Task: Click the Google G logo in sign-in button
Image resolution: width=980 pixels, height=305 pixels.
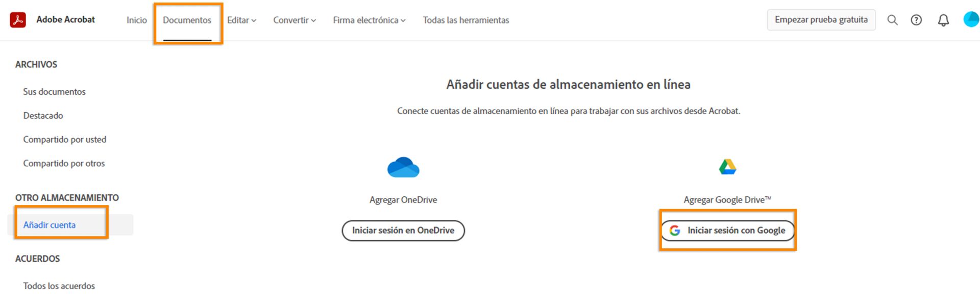Action: pos(675,231)
